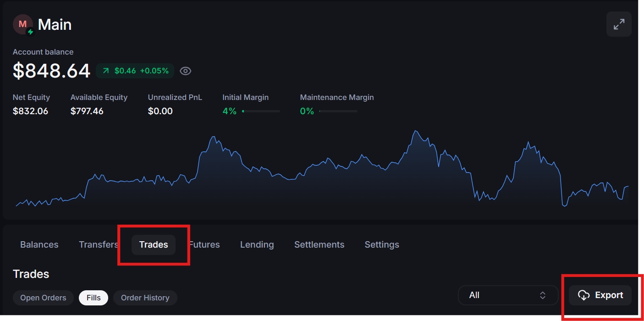Toggle balance visibility with the eye icon
Screen dimensions: 644x321
click(186, 71)
